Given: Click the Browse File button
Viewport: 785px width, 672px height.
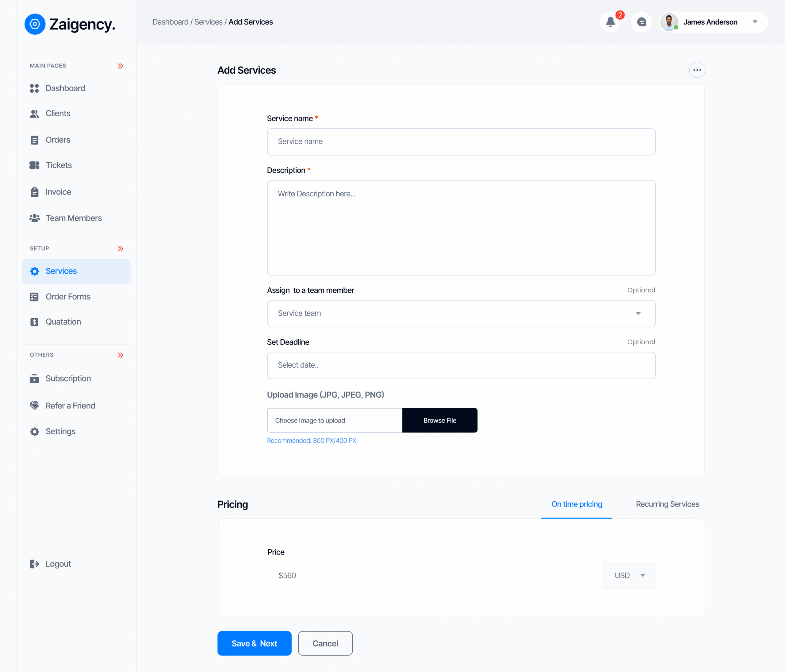Looking at the screenshot, I should [x=439, y=420].
